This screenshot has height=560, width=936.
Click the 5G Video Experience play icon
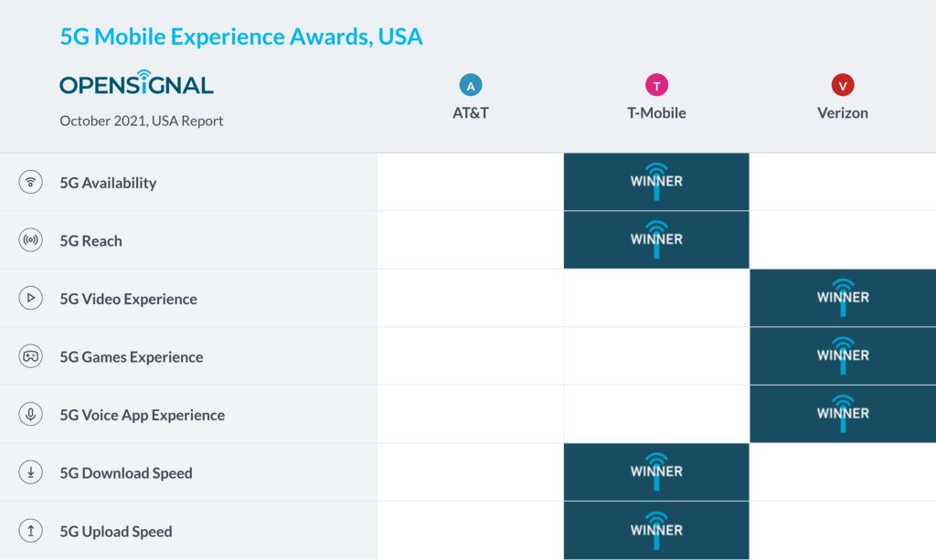31,298
